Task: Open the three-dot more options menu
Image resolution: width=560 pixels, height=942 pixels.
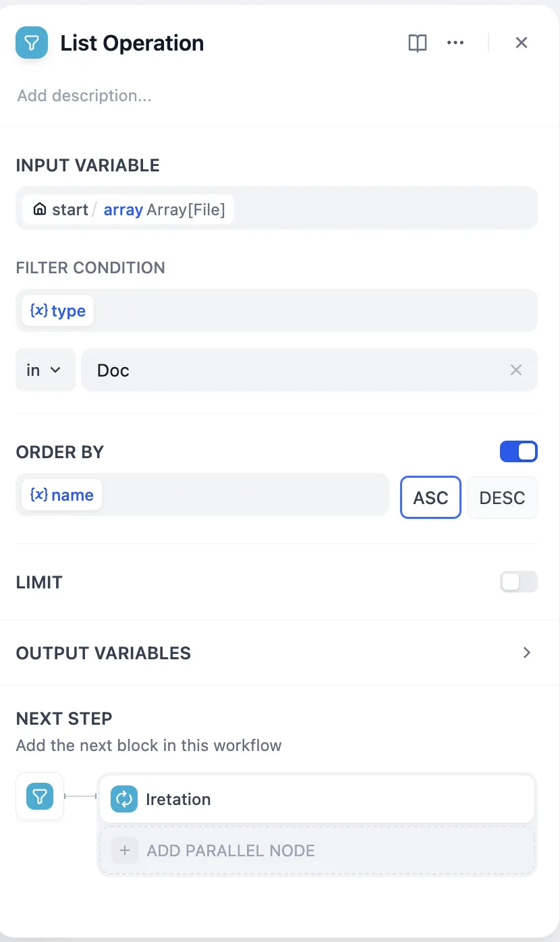Action: coord(455,43)
